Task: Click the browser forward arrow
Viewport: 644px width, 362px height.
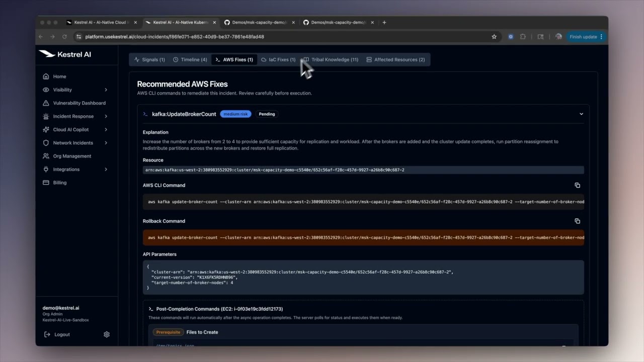Action: coord(53,37)
